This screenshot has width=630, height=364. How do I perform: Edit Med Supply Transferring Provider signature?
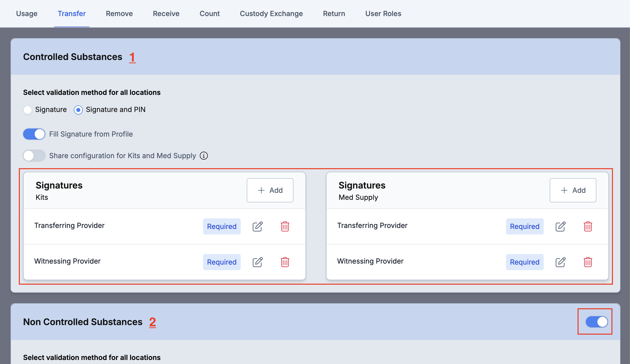point(560,226)
